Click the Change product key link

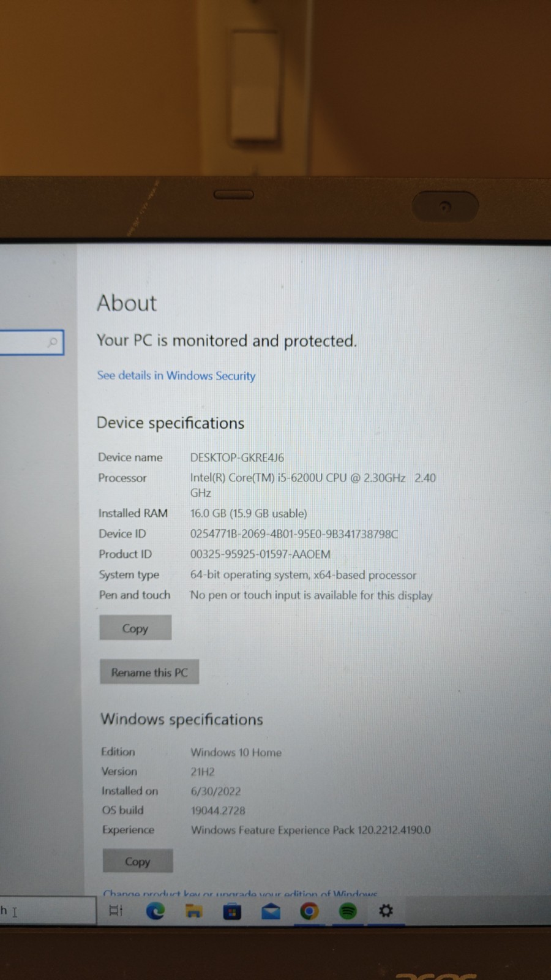241,894
